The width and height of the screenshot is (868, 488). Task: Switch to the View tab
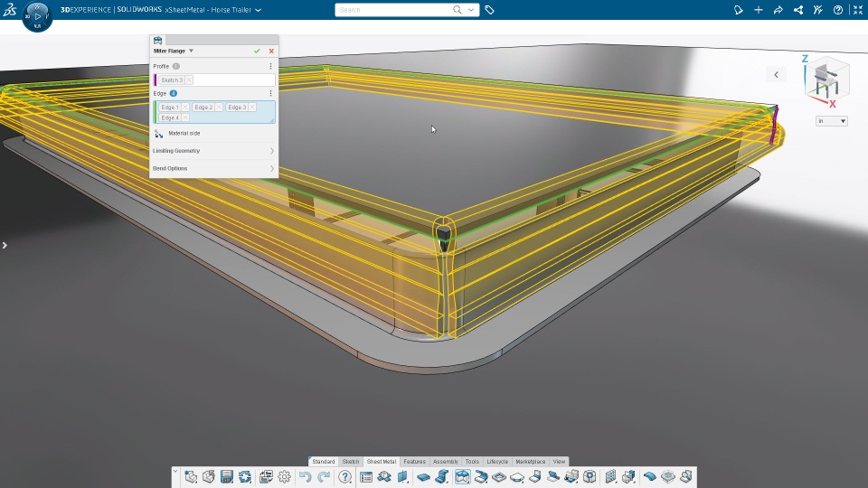(x=559, y=462)
